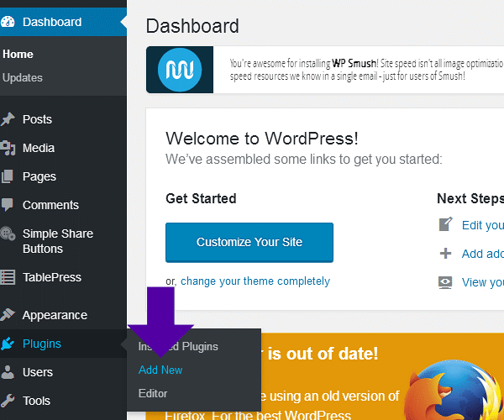Open the Posts menu label
Viewport: 504px width, 420px height.
37,119
